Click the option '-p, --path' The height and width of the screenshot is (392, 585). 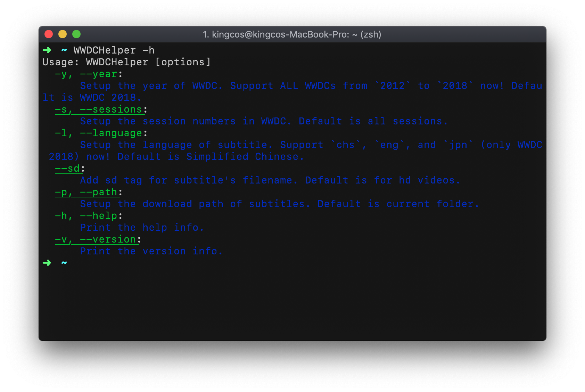pyautogui.click(x=86, y=192)
